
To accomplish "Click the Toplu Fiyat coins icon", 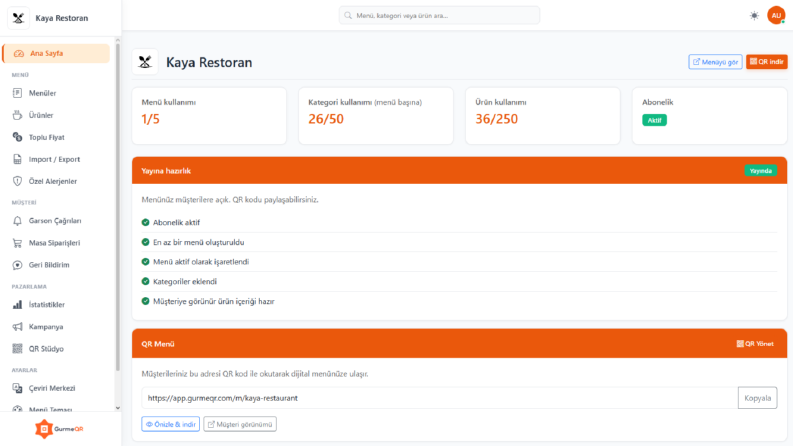I will pos(17,137).
